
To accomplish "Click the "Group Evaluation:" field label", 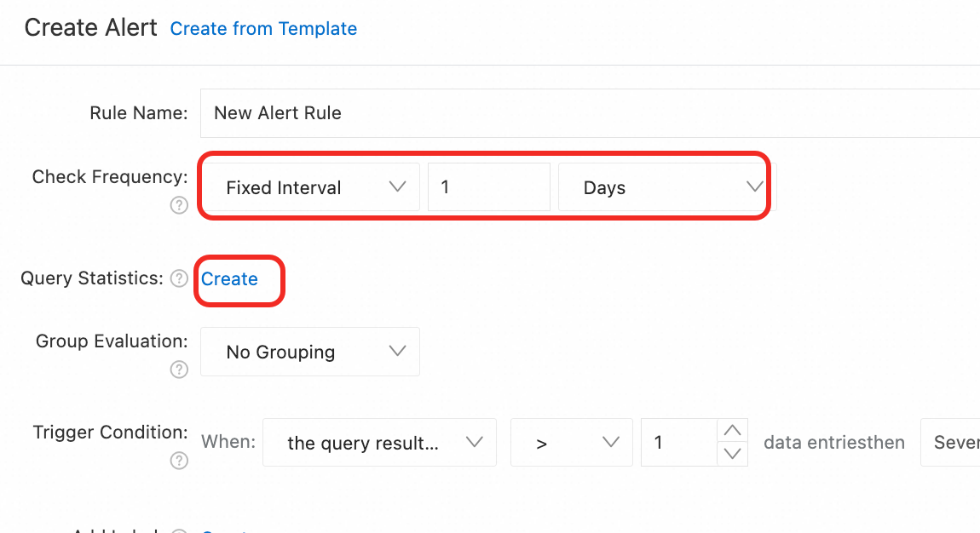I will point(112,341).
